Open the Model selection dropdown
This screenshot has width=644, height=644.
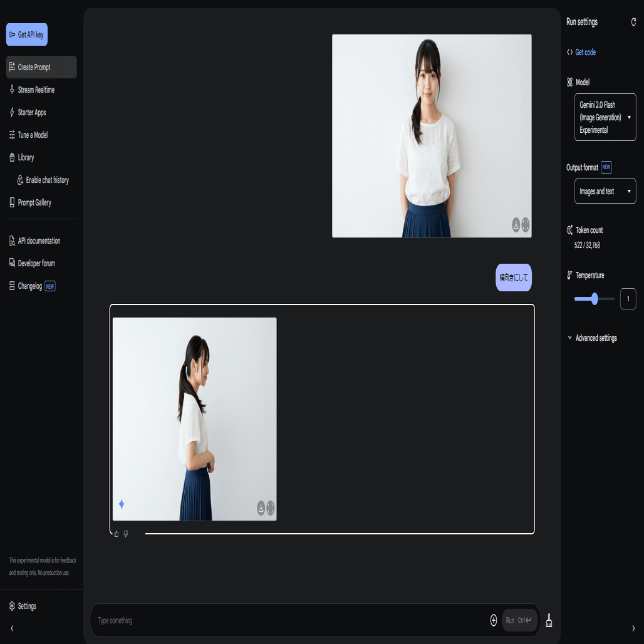[x=605, y=117]
